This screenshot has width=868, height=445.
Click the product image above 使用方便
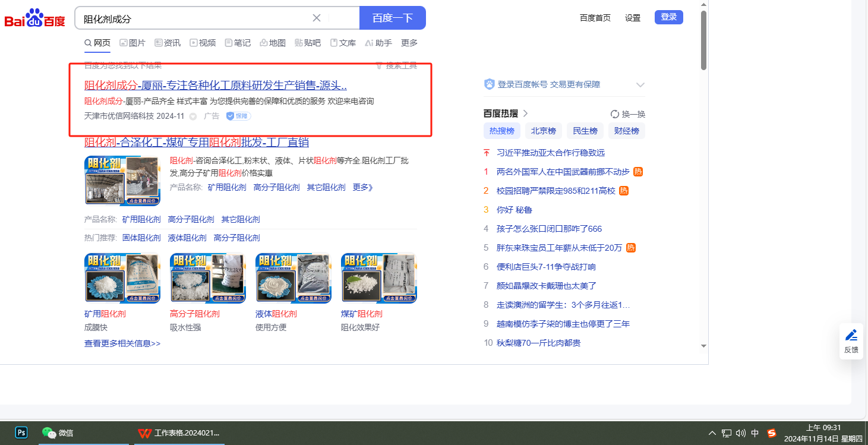[293, 278]
